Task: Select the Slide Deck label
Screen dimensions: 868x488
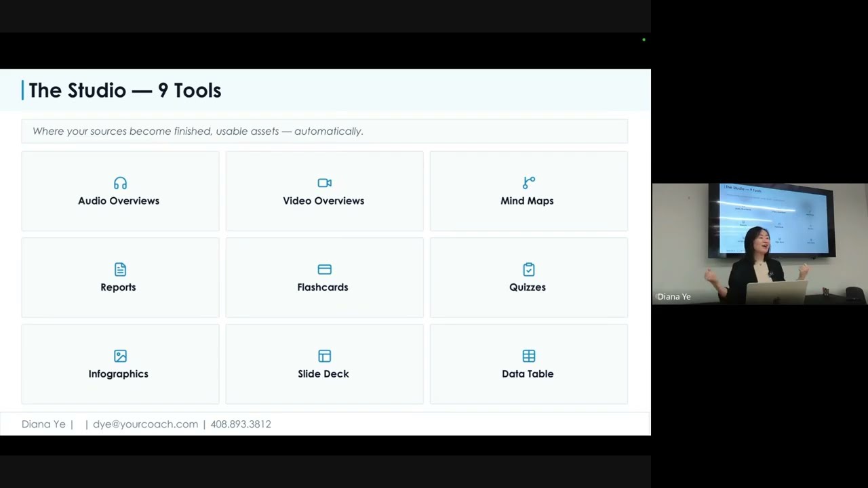Action: (323, 374)
